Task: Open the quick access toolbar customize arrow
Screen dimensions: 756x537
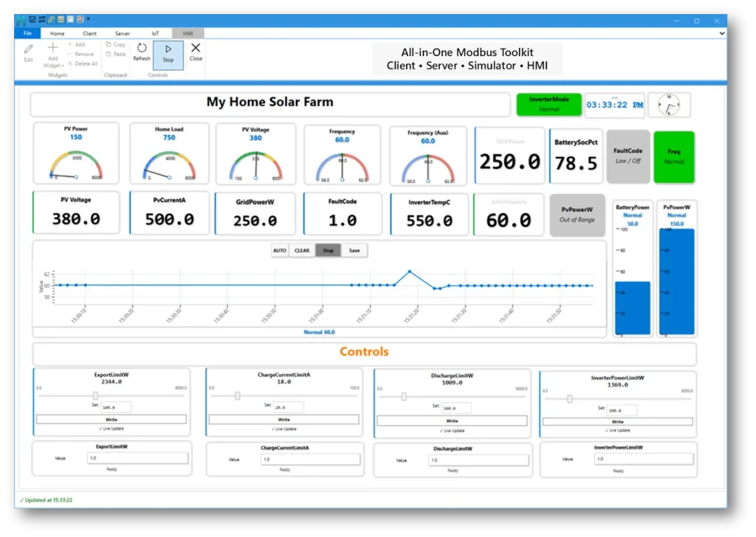Action: click(x=89, y=19)
